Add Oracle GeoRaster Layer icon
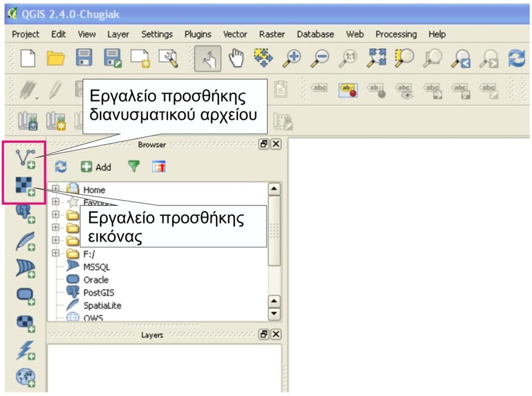The width and height of the screenshot is (532, 396). [25, 296]
